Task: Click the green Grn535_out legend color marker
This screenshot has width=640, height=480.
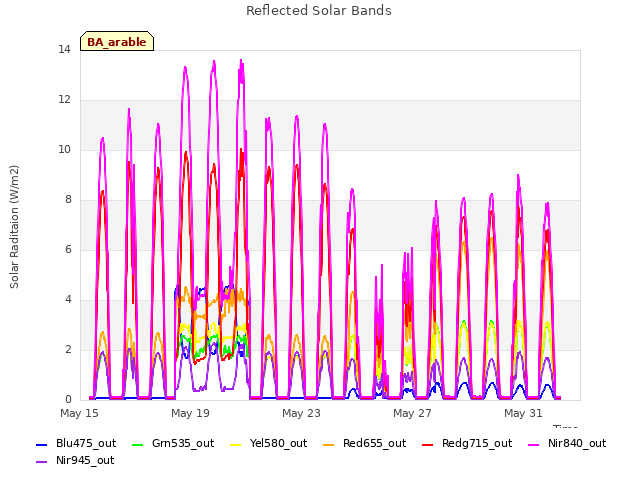Action: 138,444
